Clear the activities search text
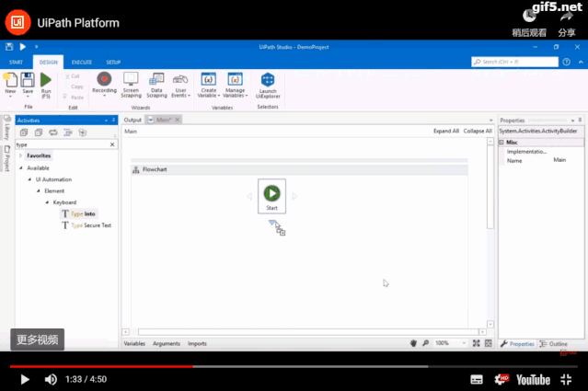This screenshot has width=588, height=391. (112, 144)
